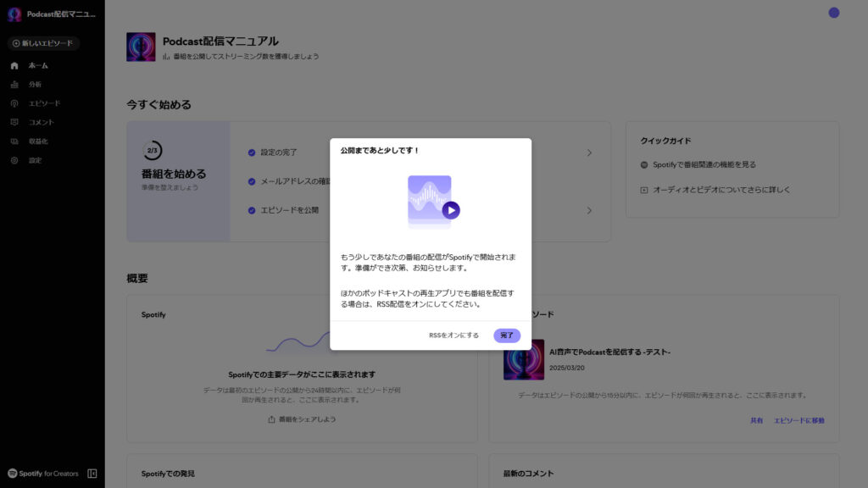Click the play icon in the dialog illustration
868x488 pixels.
pos(451,210)
